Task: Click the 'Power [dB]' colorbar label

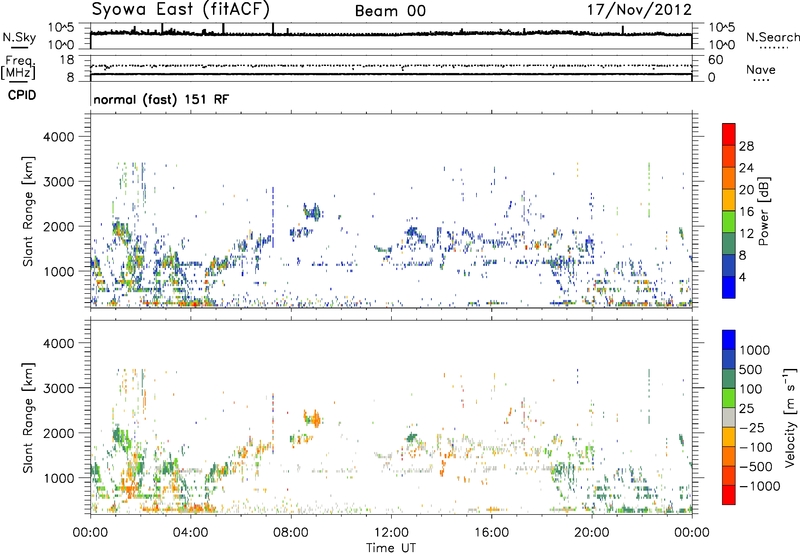Action: pyautogui.click(x=763, y=211)
